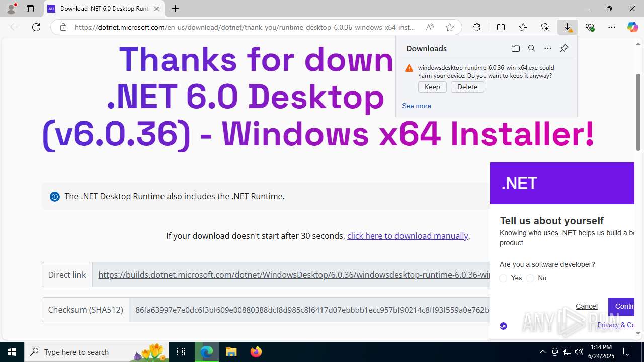Launch Firefox from taskbar
This screenshot has width=644, height=362.
click(256, 352)
